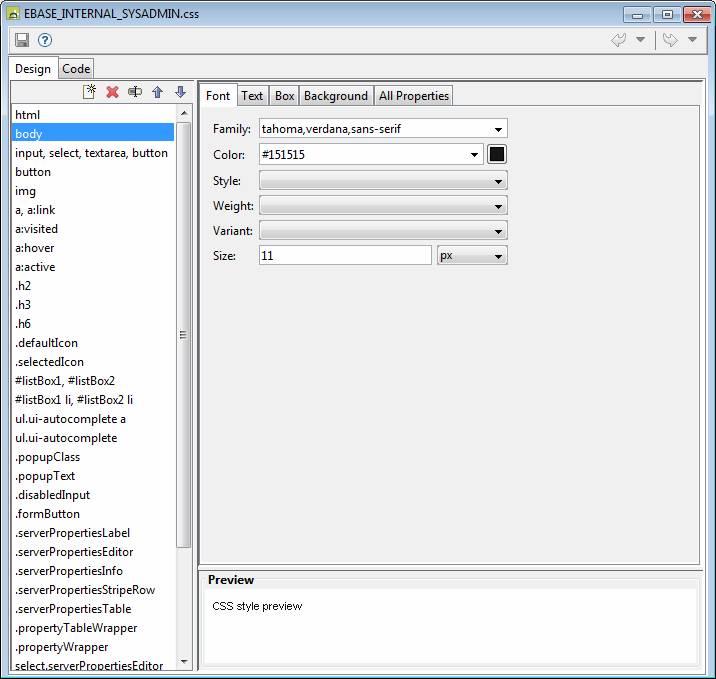716x679 pixels.
Task: Click the rename style icon
Action: tap(134, 92)
